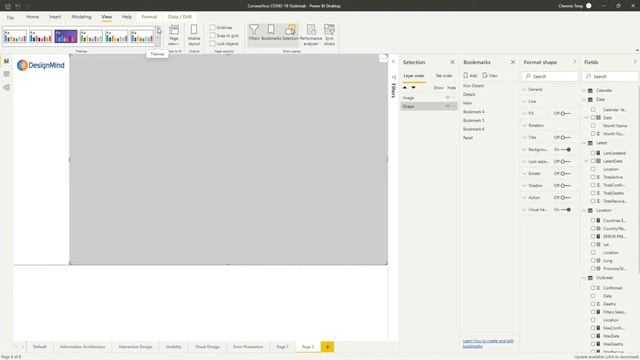
Task: Click the View button in Bookmarks pane
Action: [490, 76]
